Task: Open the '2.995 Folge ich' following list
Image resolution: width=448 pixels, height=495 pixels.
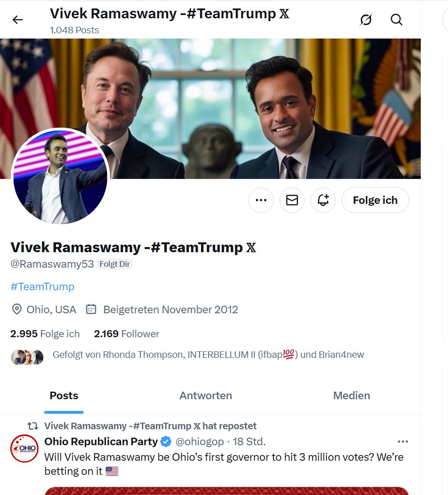Action: pyautogui.click(x=45, y=333)
